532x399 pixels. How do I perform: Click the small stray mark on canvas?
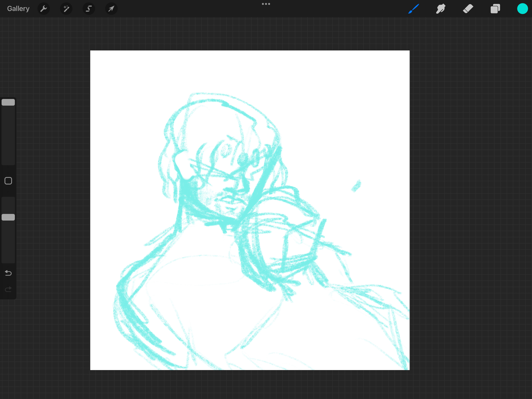click(x=356, y=186)
